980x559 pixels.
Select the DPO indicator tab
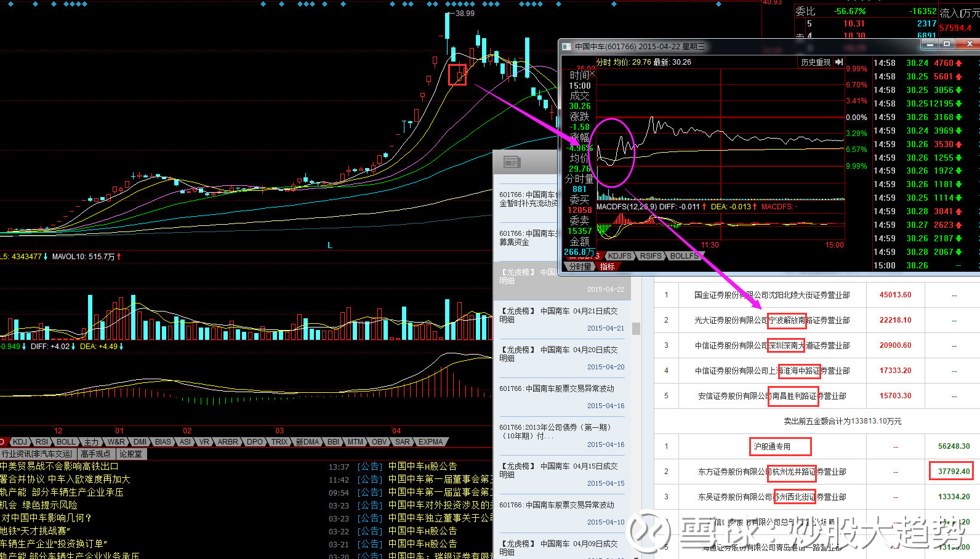(255, 442)
